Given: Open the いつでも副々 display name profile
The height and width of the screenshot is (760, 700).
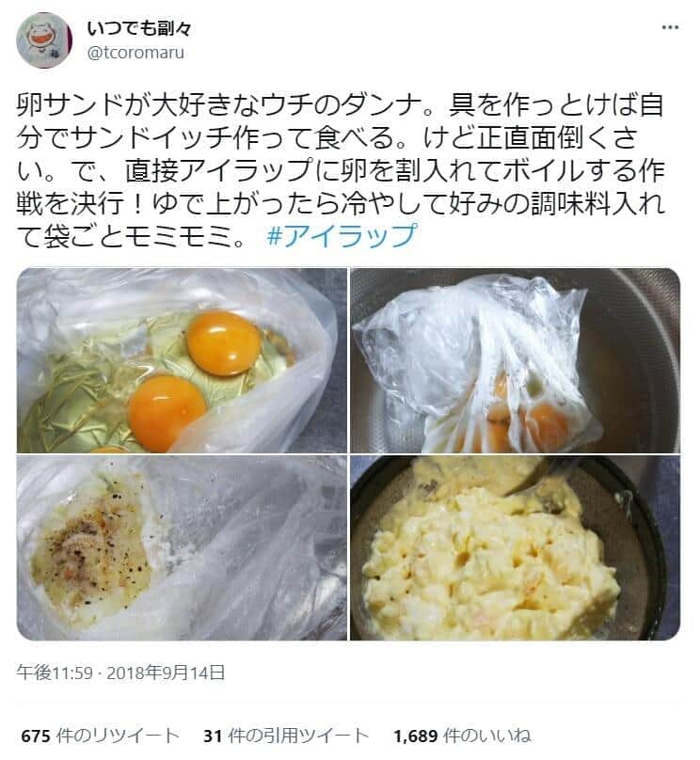Looking at the screenshot, I should click(139, 28).
